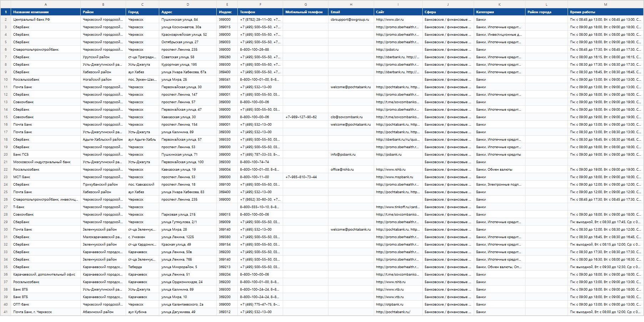
Task: Select 'Ставропольпромстройбанк' cell in row 6
Action: coord(46,50)
